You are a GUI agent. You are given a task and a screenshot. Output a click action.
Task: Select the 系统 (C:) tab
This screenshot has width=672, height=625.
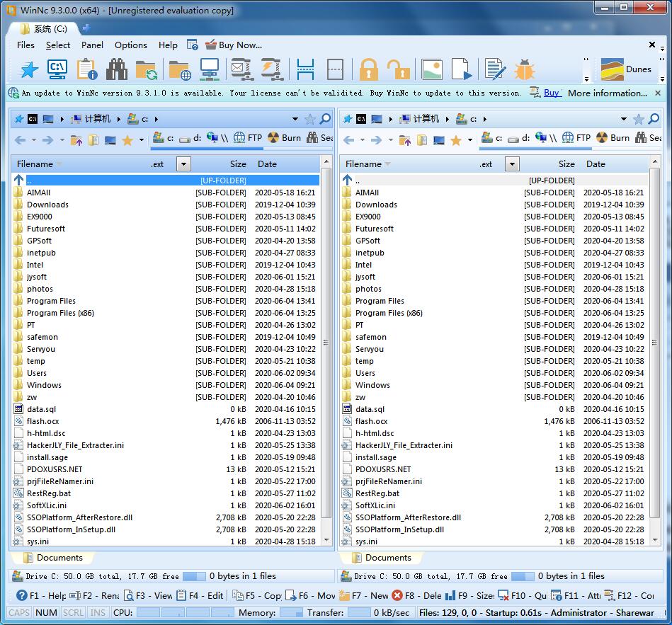(x=44, y=29)
